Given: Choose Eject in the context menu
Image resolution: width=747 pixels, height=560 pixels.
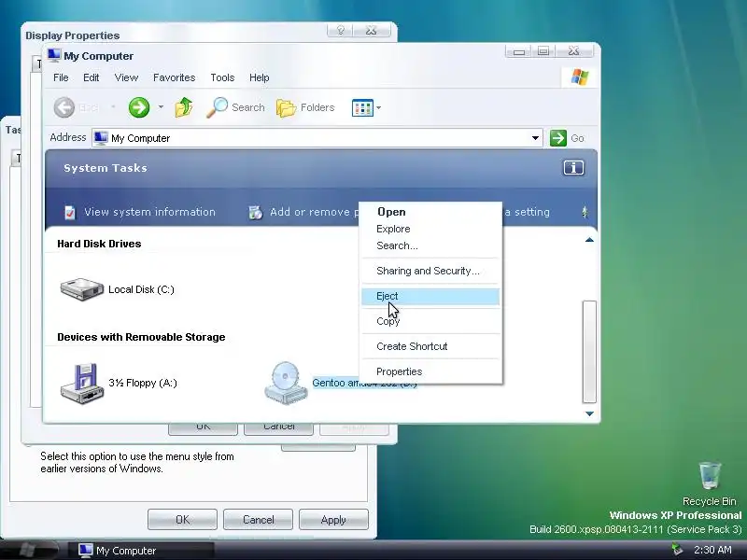Looking at the screenshot, I should pyautogui.click(x=430, y=296).
